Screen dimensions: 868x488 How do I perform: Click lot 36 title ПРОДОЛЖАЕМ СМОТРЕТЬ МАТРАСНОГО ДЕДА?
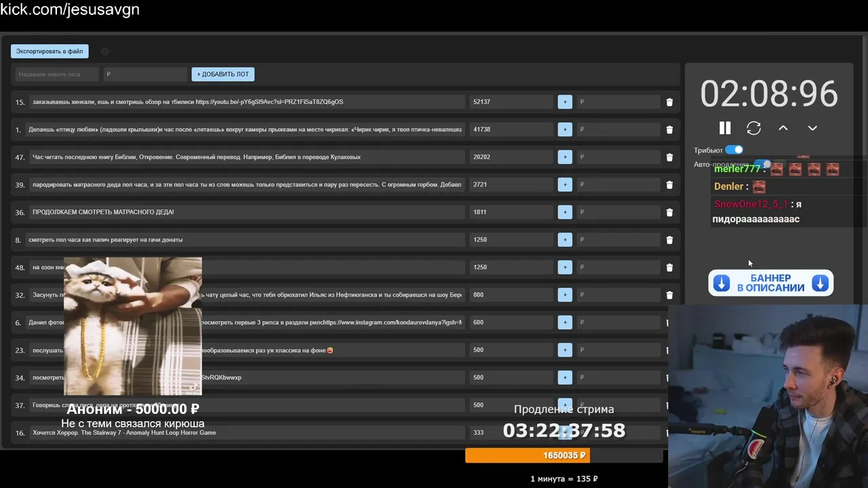[x=247, y=212]
